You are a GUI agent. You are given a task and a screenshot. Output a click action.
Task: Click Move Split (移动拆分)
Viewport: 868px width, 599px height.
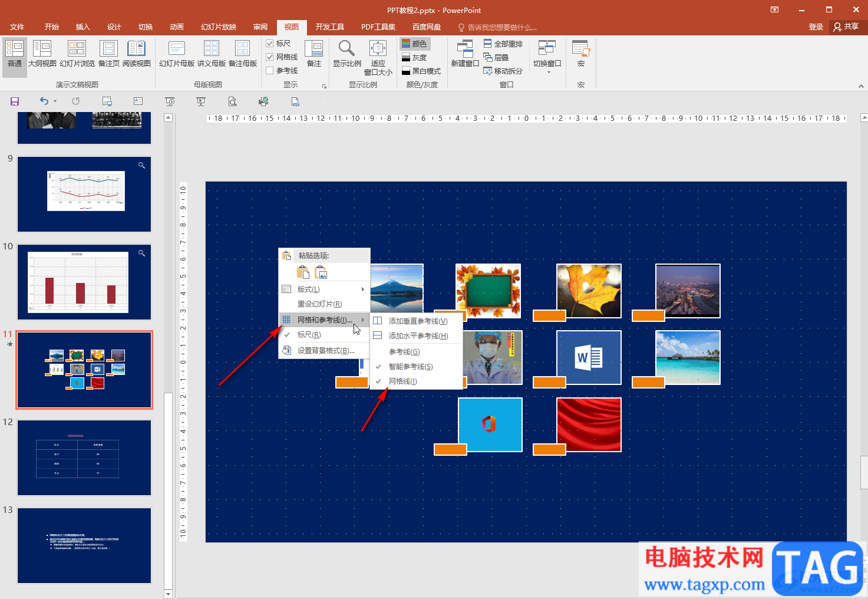(x=503, y=71)
